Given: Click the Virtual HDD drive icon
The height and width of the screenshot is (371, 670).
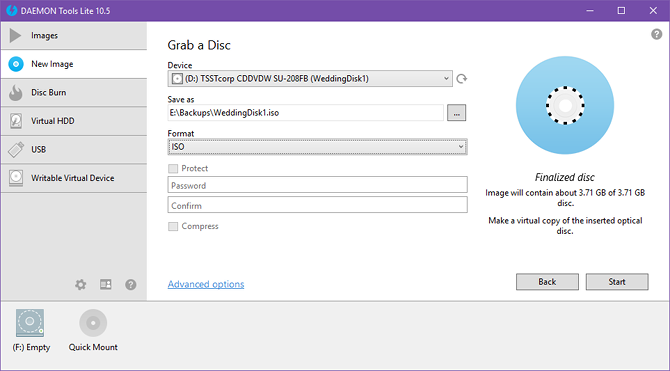Looking at the screenshot, I should [x=16, y=121].
